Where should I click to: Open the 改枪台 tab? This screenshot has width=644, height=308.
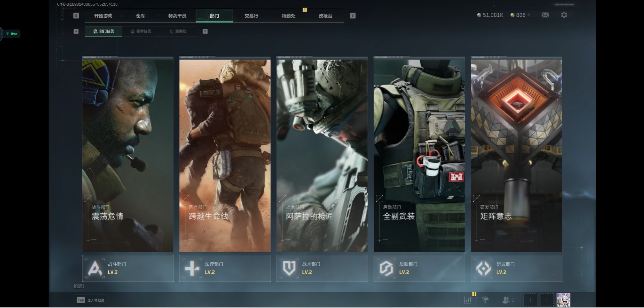[x=325, y=16]
